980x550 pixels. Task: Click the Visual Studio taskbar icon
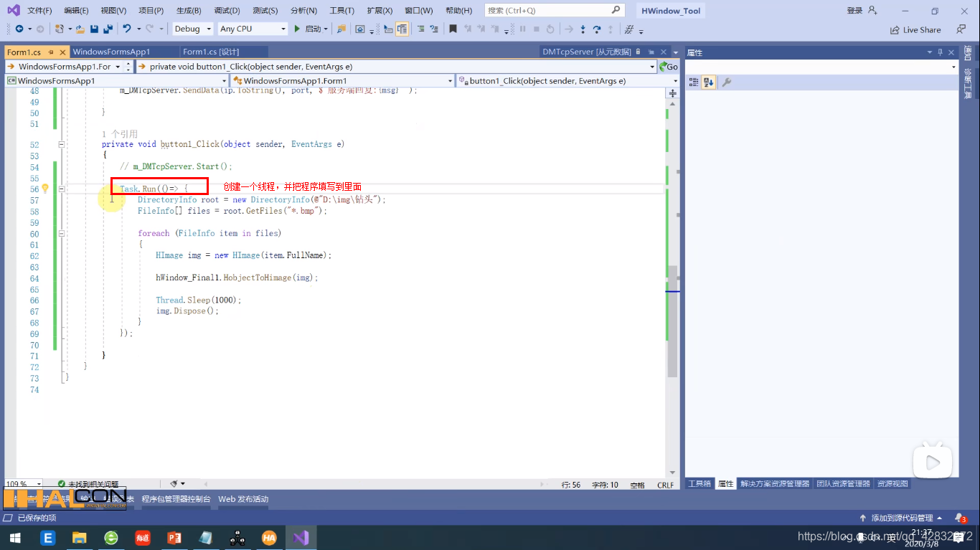(301, 537)
